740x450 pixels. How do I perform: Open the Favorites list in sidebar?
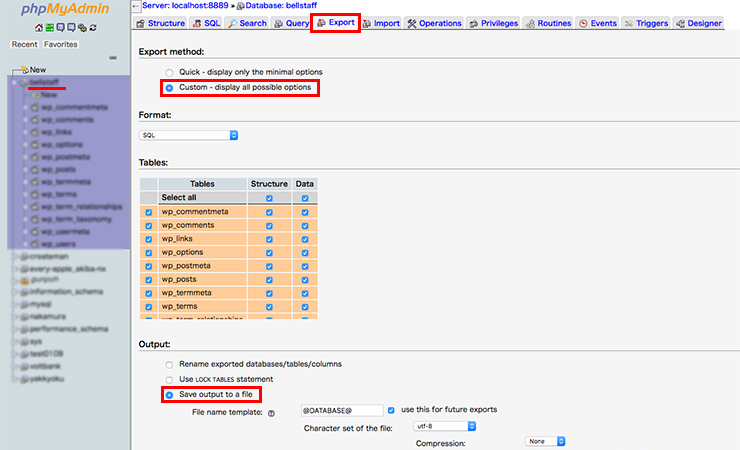pos(61,44)
